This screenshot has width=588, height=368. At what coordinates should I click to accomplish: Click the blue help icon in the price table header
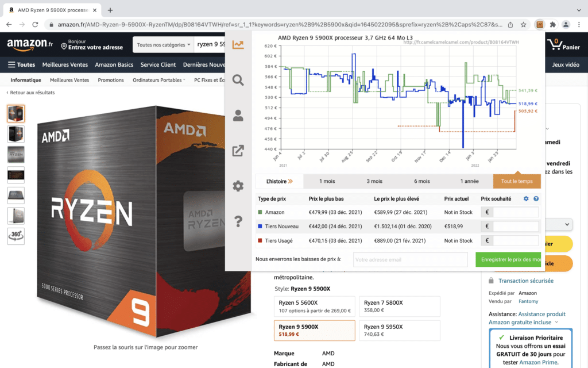pos(536,198)
